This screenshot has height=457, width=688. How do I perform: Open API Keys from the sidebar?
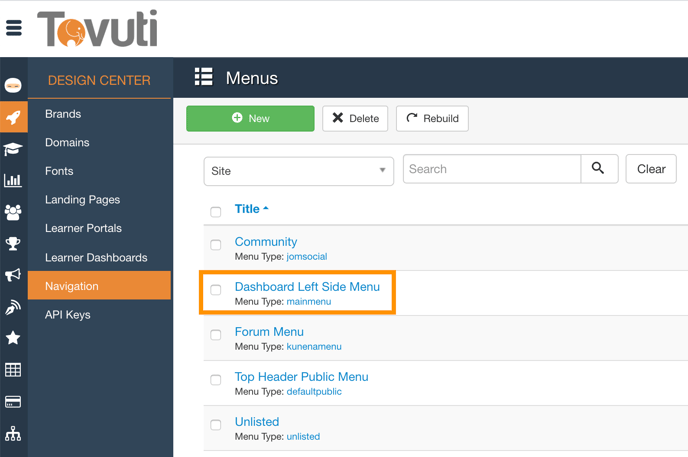68,315
